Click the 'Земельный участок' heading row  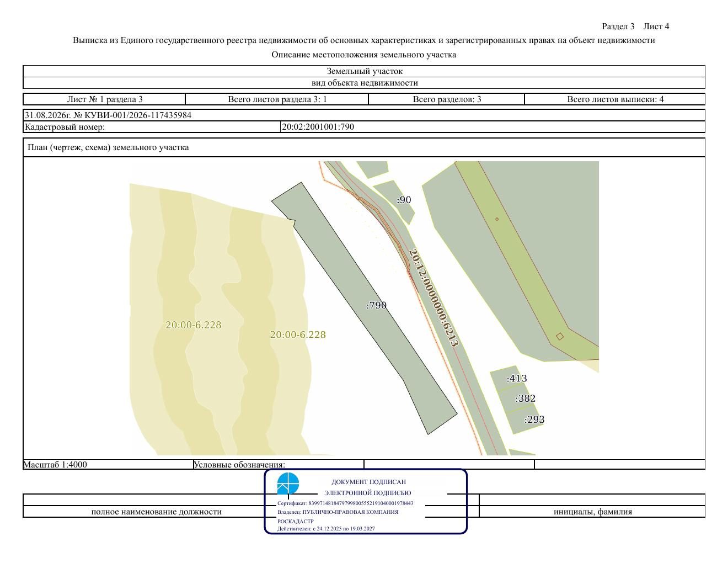tap(364, 71)
